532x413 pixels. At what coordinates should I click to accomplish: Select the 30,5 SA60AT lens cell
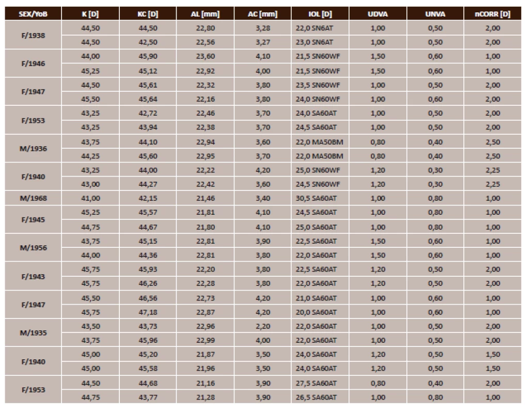[x=320, y=198]
